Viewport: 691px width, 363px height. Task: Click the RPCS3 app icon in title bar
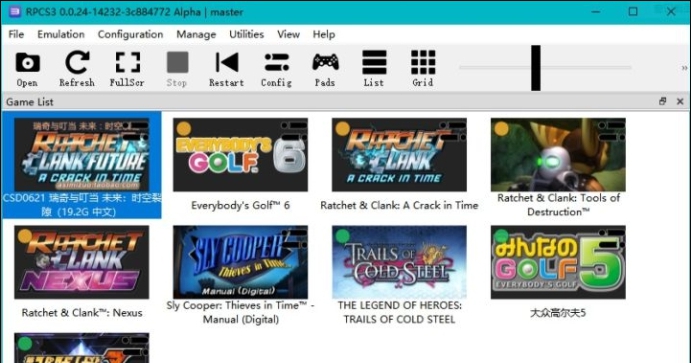pos(15,11)
